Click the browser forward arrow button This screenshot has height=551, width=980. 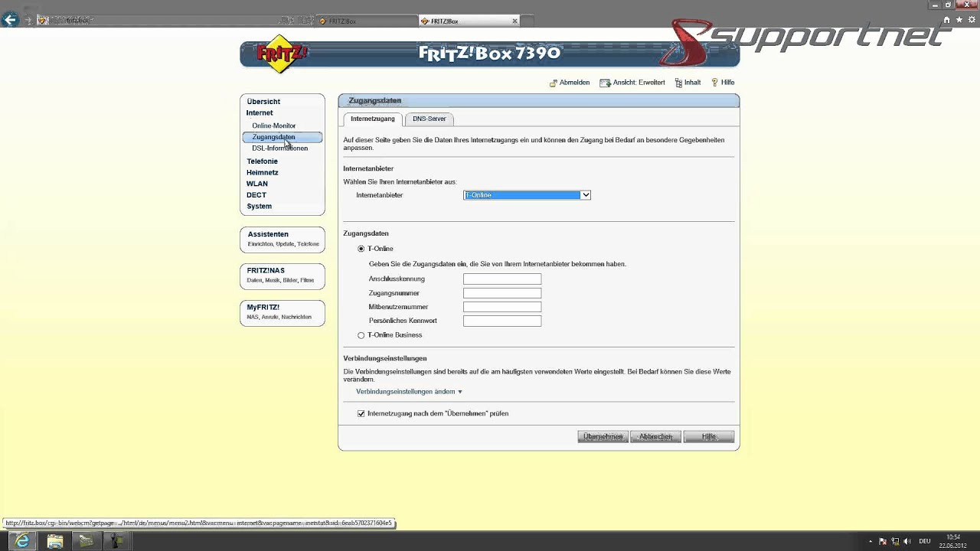pos(28,21)
